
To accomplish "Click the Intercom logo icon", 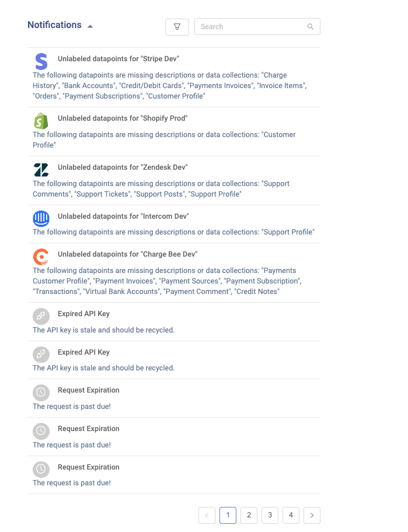I will pos(41,219).
